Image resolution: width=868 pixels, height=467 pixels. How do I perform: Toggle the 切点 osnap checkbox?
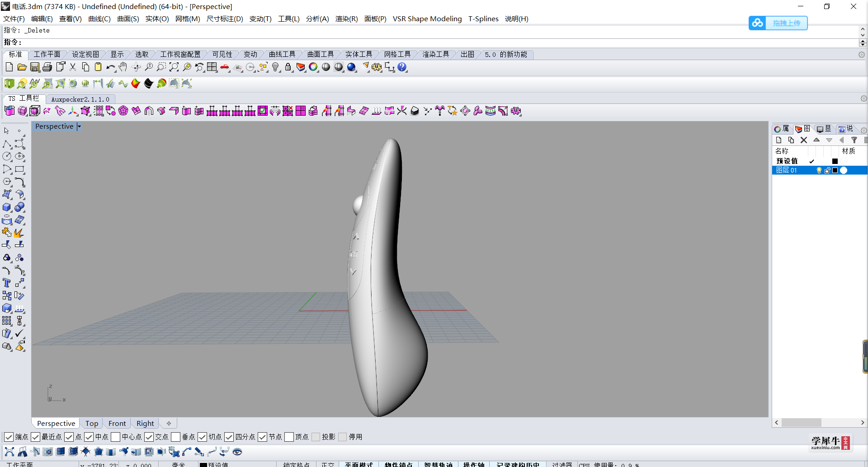tap(202, 437)
